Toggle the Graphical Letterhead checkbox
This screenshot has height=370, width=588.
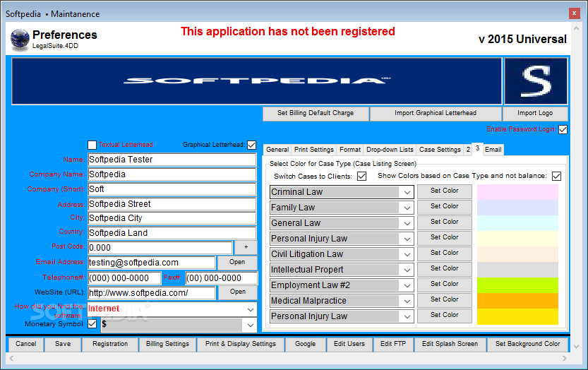(251, 145)
